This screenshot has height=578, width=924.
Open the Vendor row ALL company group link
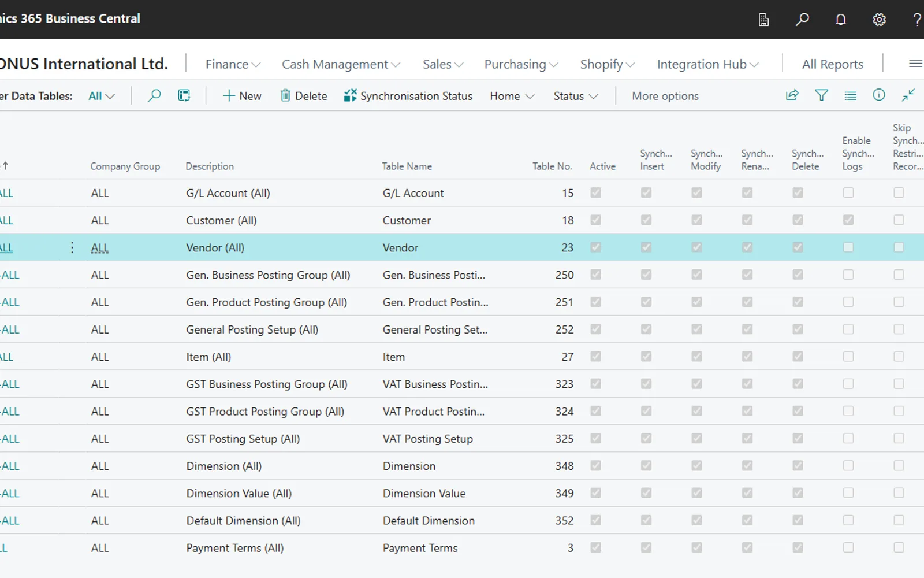(100, 247)
